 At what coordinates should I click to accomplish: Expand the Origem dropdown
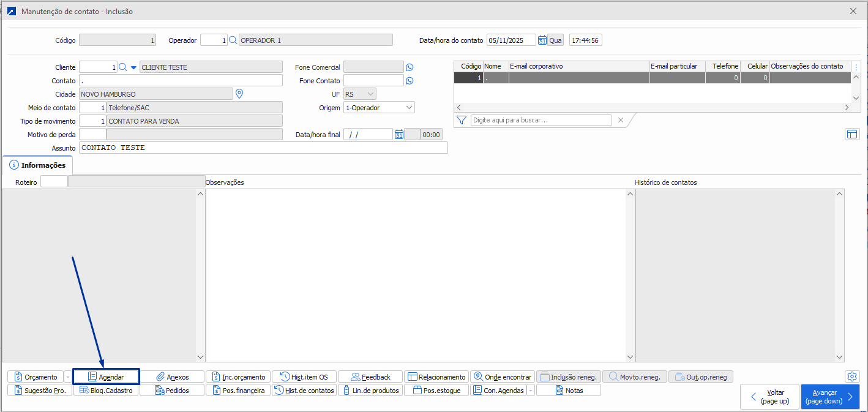409,108
